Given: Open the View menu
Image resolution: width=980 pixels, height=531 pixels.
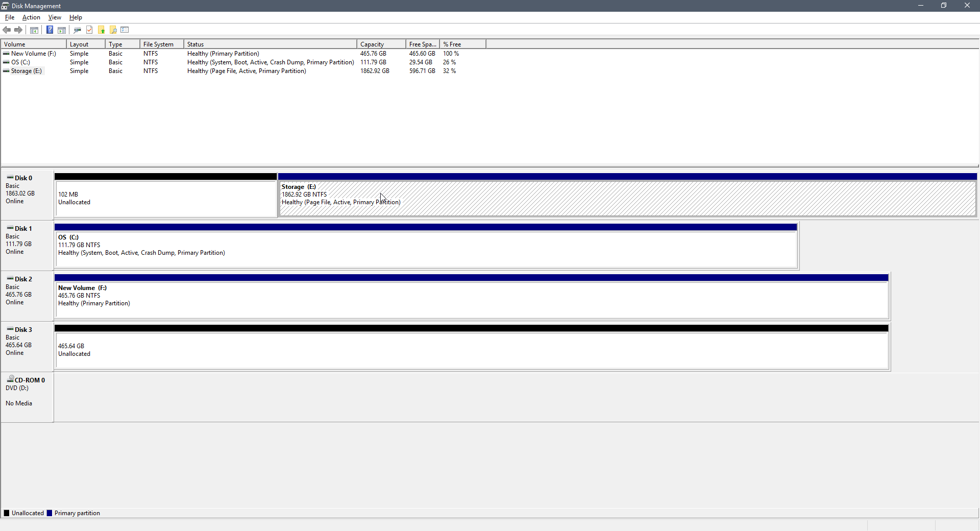Looking at the screenshot, I should pos(55,17).
